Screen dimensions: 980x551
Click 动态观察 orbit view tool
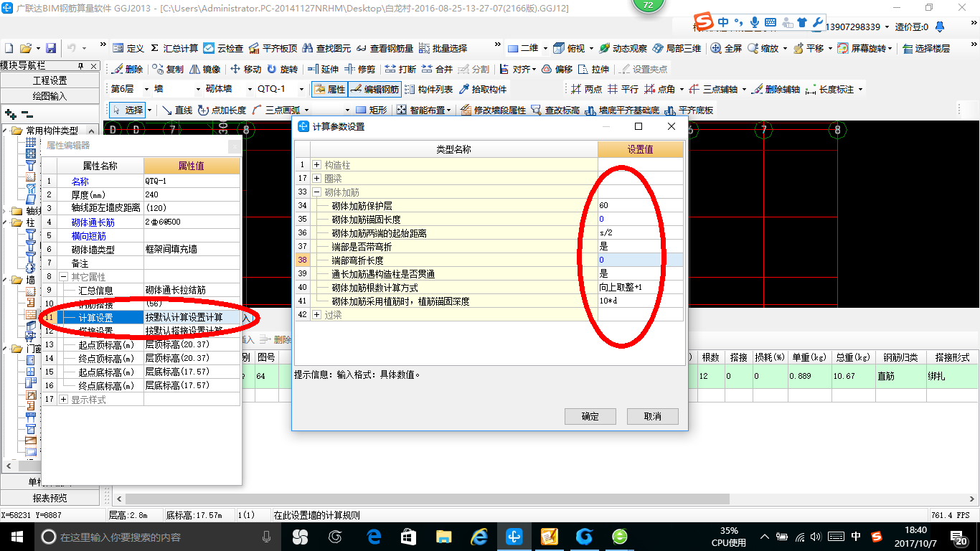point(623,48)
